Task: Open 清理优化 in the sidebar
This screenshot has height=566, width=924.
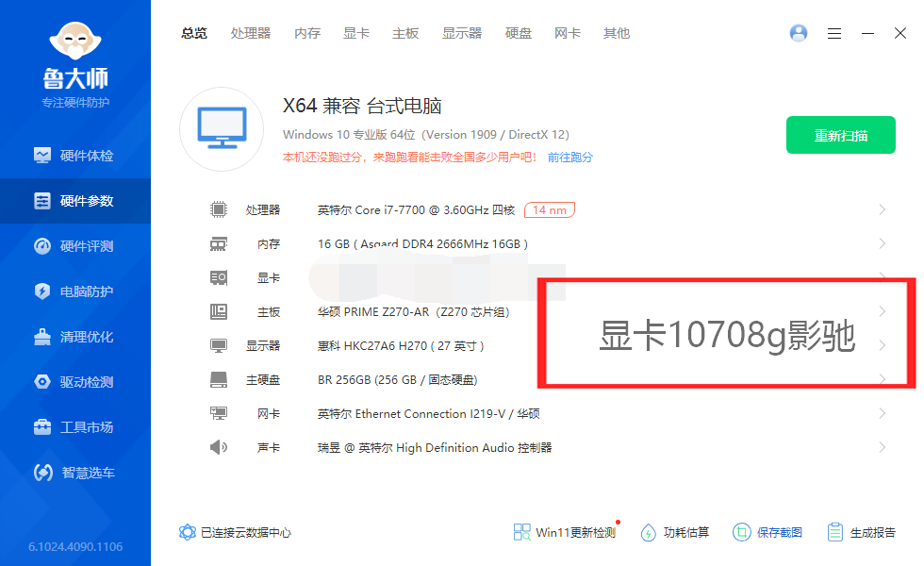Action: click(x=74, y=337)
